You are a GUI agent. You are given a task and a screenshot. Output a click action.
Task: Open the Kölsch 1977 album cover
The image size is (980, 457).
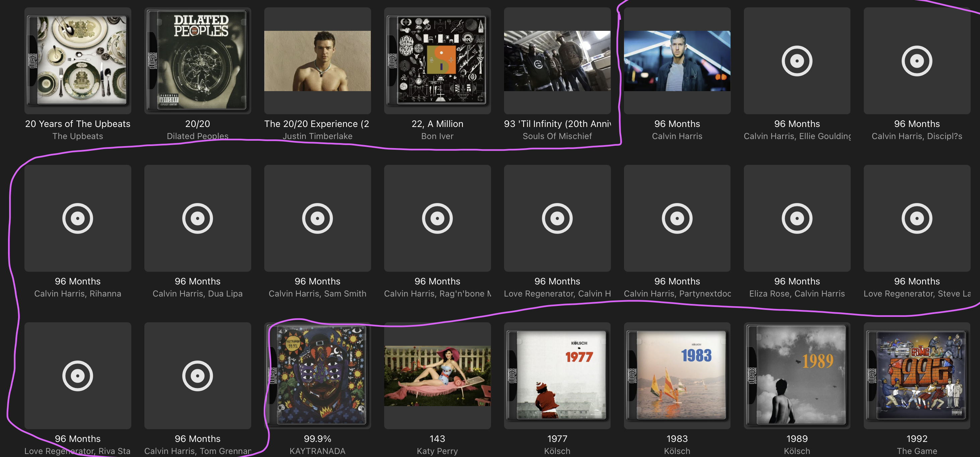[557, 376]
